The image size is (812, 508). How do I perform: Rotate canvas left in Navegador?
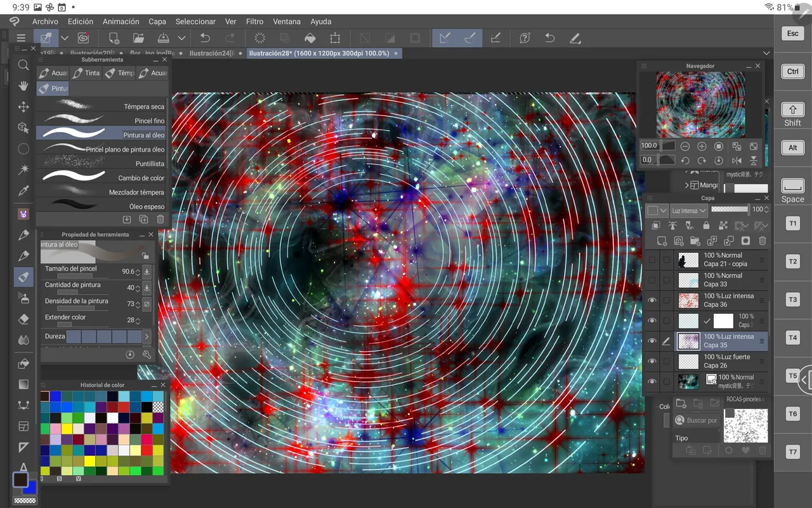pos(685,161)
